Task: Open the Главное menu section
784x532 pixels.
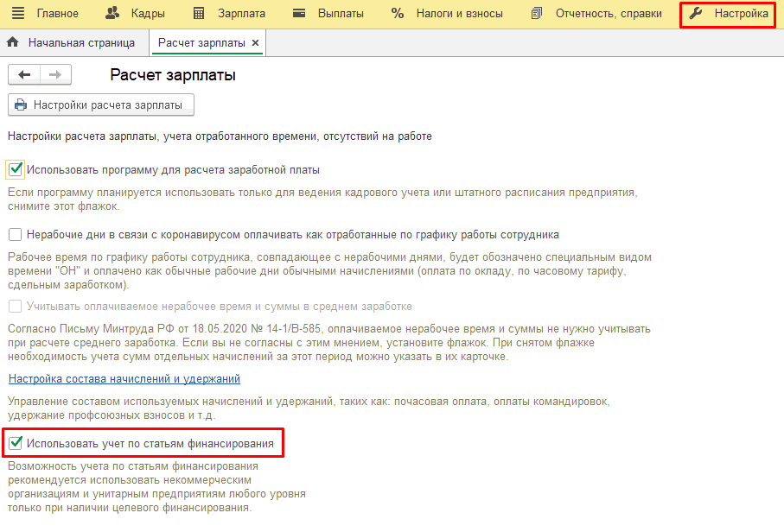Action: coord(58,14)
